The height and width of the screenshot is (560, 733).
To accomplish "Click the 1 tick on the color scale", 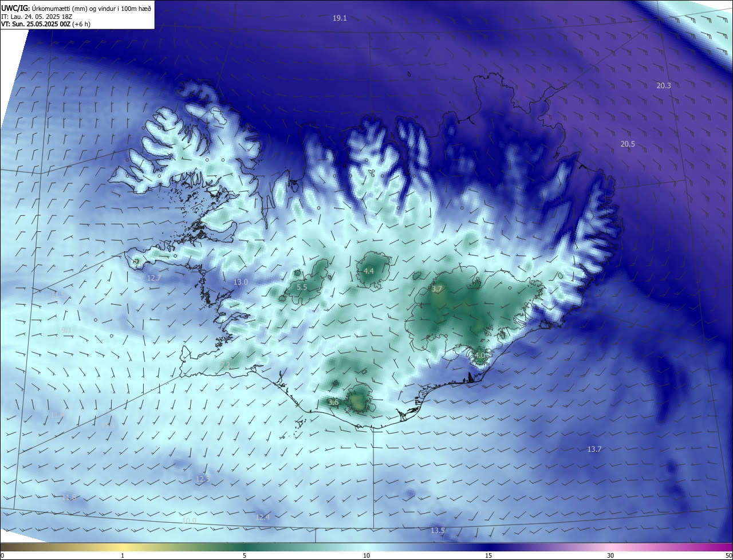I will click(x=123, y=555).
